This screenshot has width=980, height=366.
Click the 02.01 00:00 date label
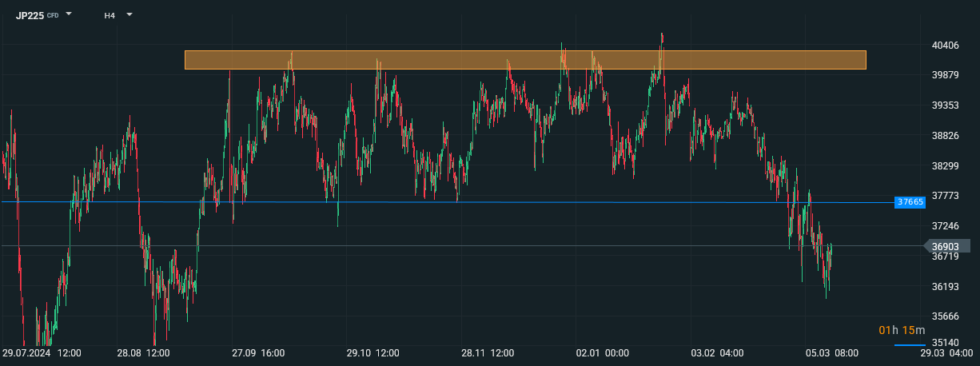603,352
